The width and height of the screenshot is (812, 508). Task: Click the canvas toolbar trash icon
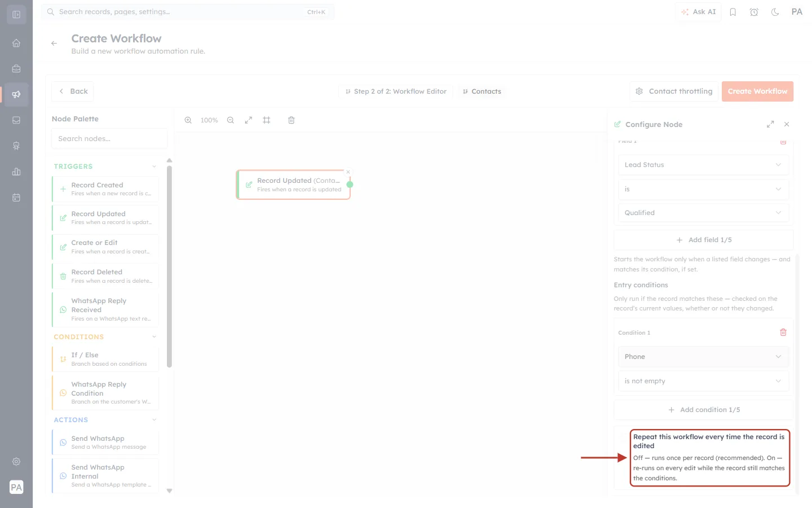tap(292, 120)
